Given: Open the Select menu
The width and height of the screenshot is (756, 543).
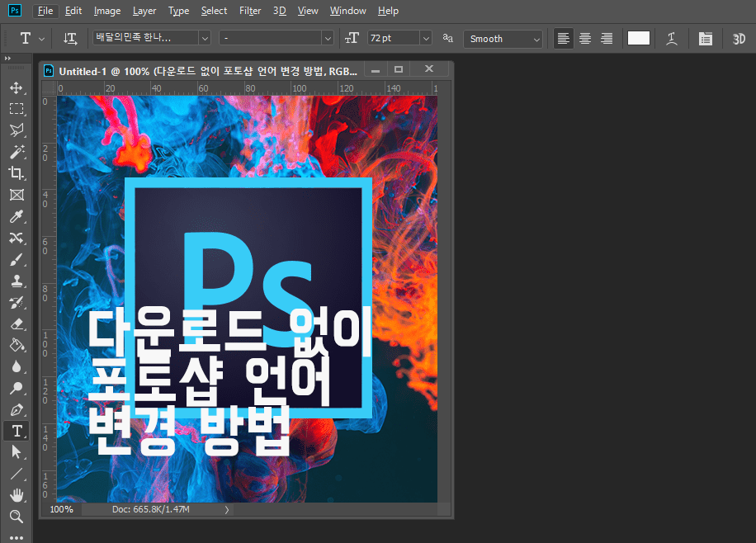Looking at the screenshot, I should pos(214,11).
